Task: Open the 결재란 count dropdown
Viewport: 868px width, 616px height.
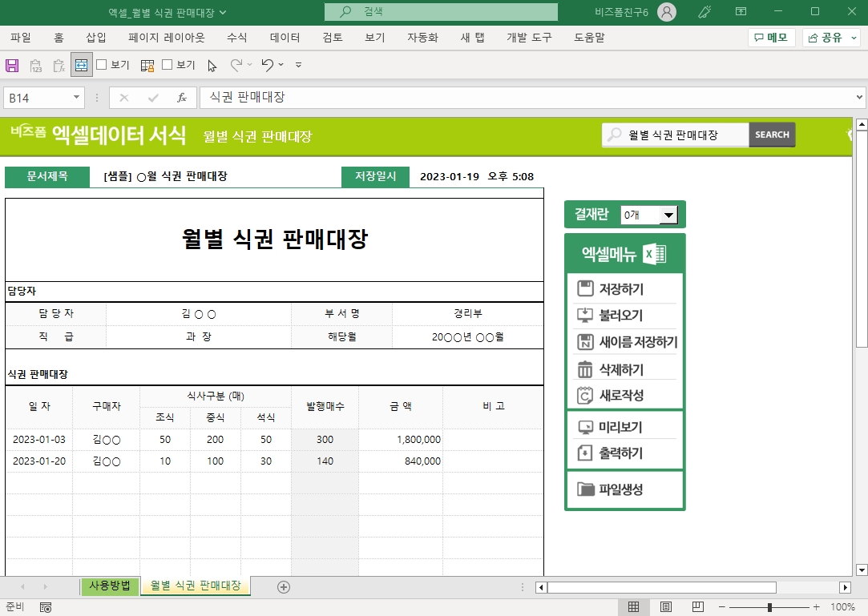Action: click(x=667, y=215)
